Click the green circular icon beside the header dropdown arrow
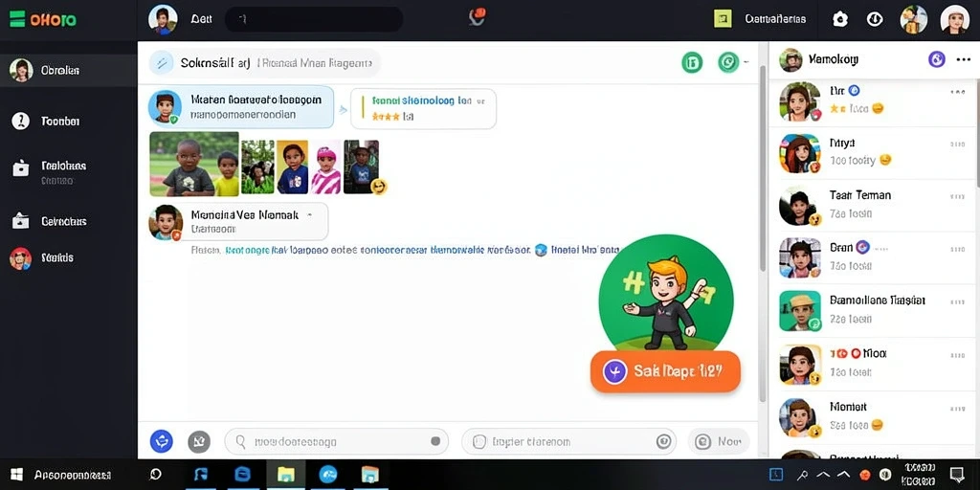The width and height of the screenshot is (980, 490). point(728,62)
